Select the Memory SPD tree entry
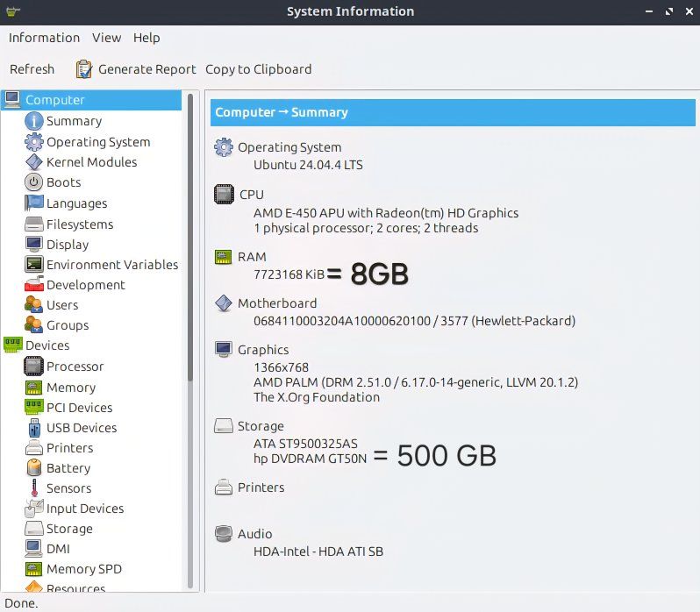This screenshot has width=700, height=612. point(83,569)
